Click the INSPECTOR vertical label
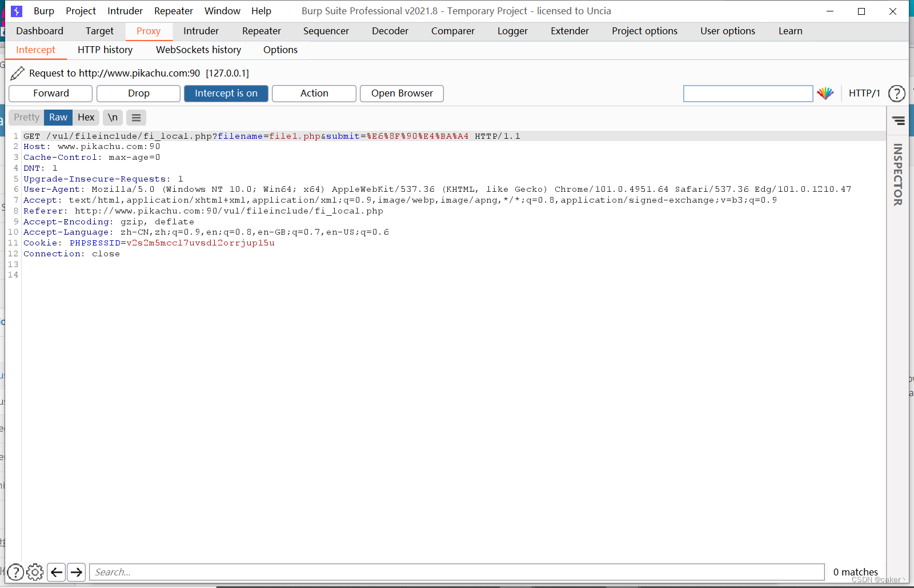The width and height of the screenshot is (914, 588). (898, 174)
